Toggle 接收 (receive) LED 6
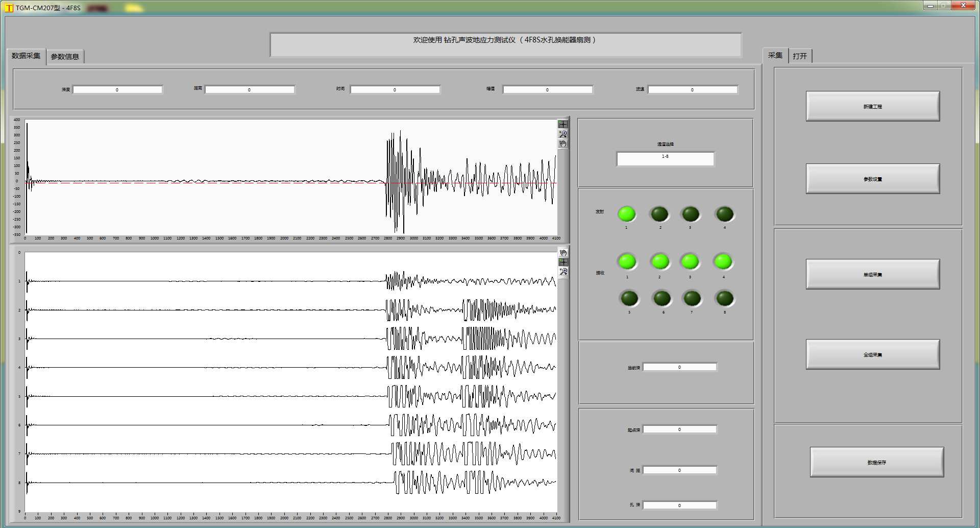Image resolution: width=980 pixels, height=528 pixels. point(662,298)
